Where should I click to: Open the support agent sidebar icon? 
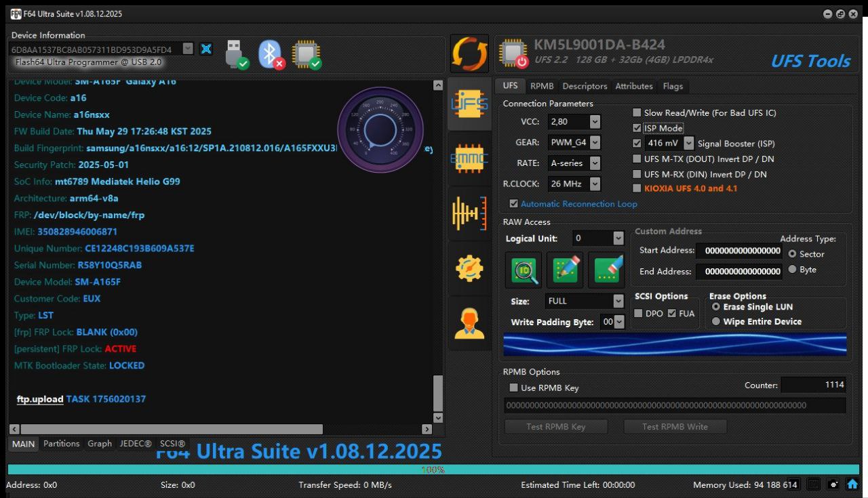point(469,323)
